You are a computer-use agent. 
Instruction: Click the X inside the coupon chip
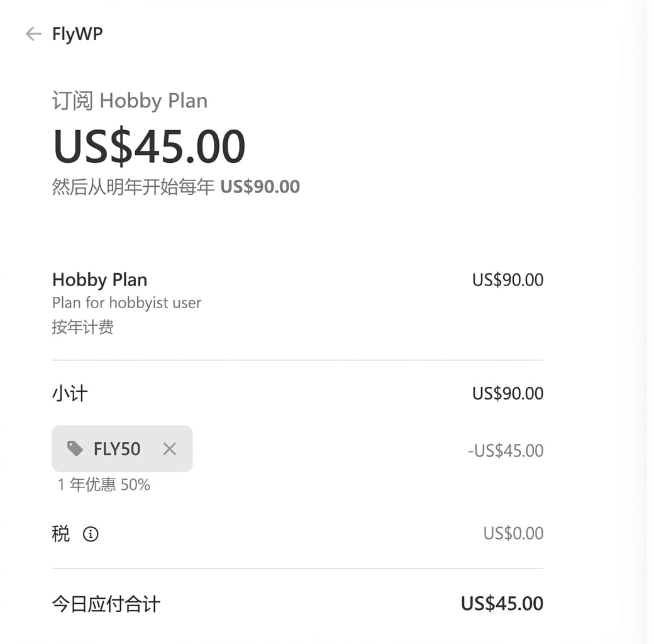point(169,448)
